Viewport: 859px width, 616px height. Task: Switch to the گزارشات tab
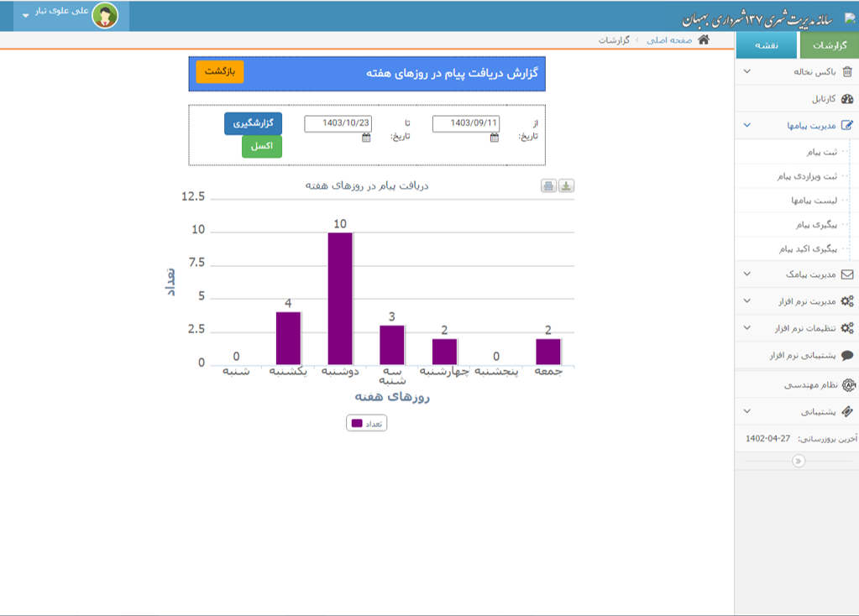click(830, 45)
